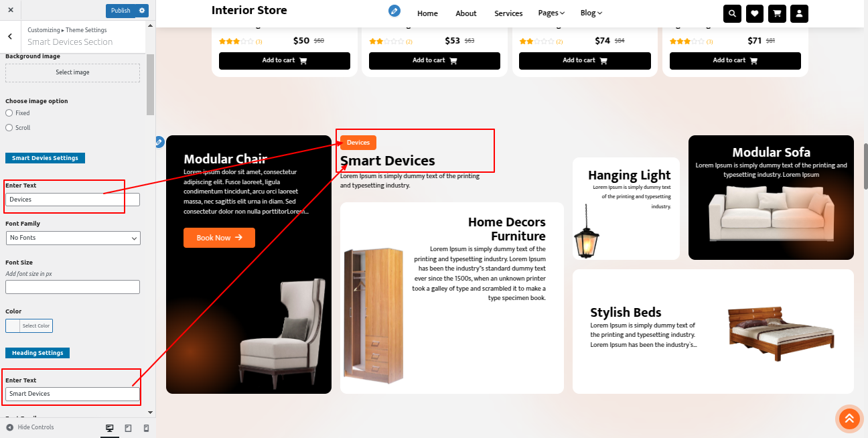
Task: Open the user account icon
Action: (x=799, y=13)
